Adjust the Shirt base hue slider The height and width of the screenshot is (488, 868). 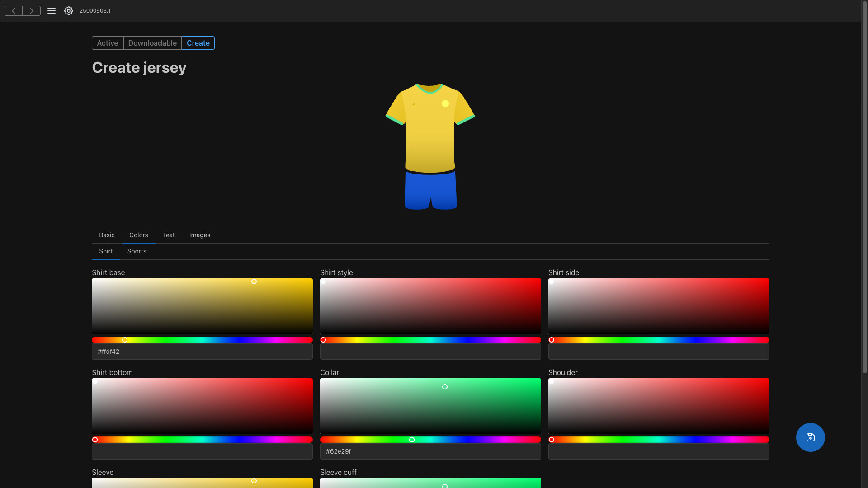tap(125, 340)
